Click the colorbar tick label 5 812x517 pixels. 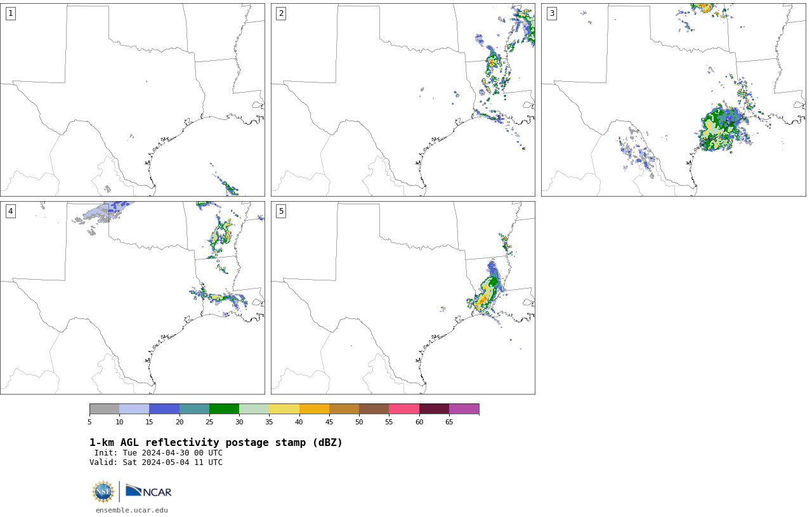coord(89,422)
